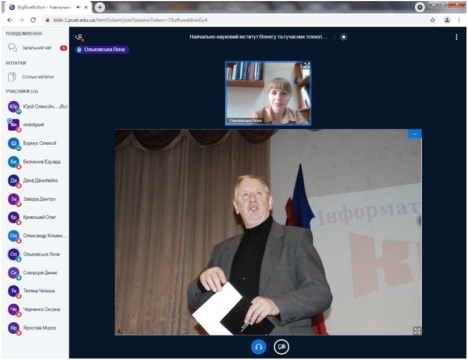
Task: Click the talking indicator pill at top left
Action: 102,49
